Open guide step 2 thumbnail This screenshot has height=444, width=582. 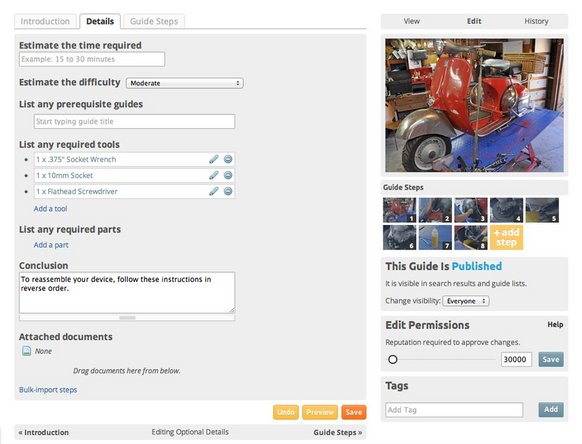click(435, 210)
